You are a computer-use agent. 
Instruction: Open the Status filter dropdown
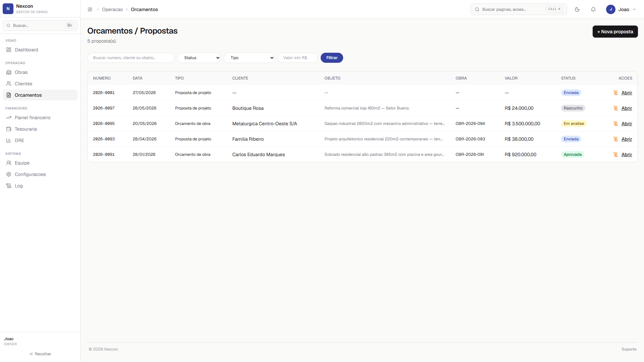[199, 58]
